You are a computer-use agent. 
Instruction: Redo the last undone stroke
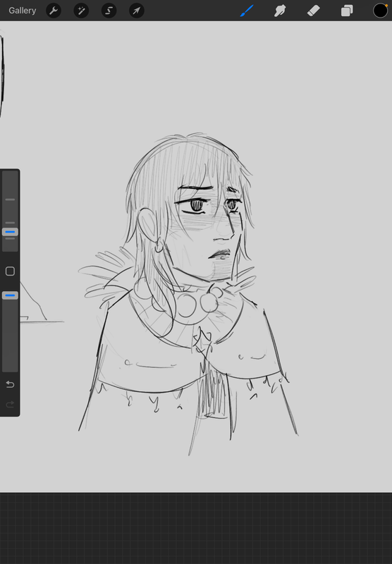click(x=10, y=404)
